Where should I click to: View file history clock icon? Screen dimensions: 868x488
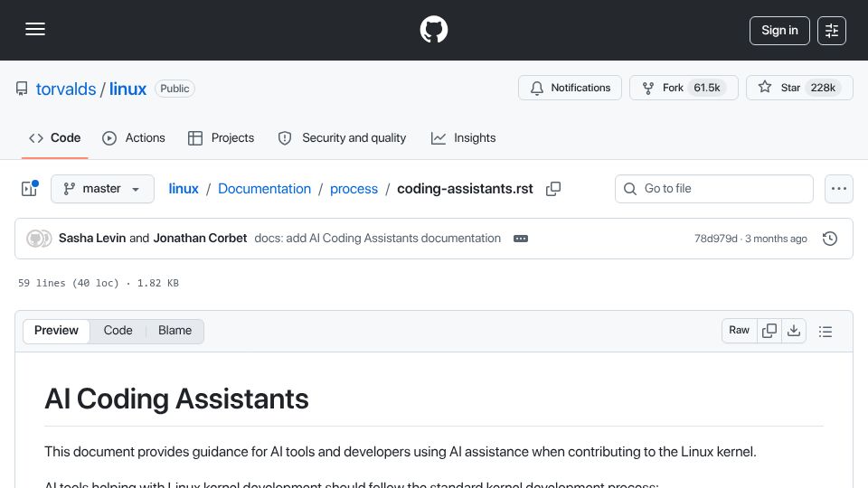tap(830, 239)
